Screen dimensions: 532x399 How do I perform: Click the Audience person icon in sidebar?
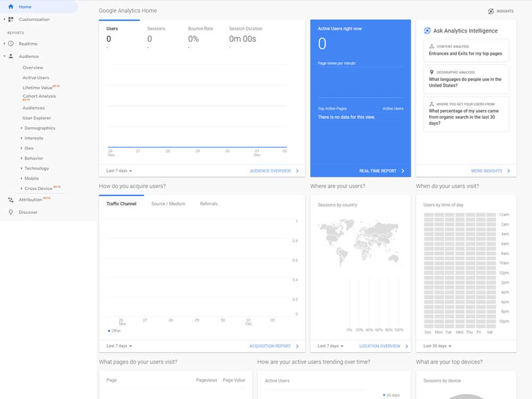tap(10, 56)
